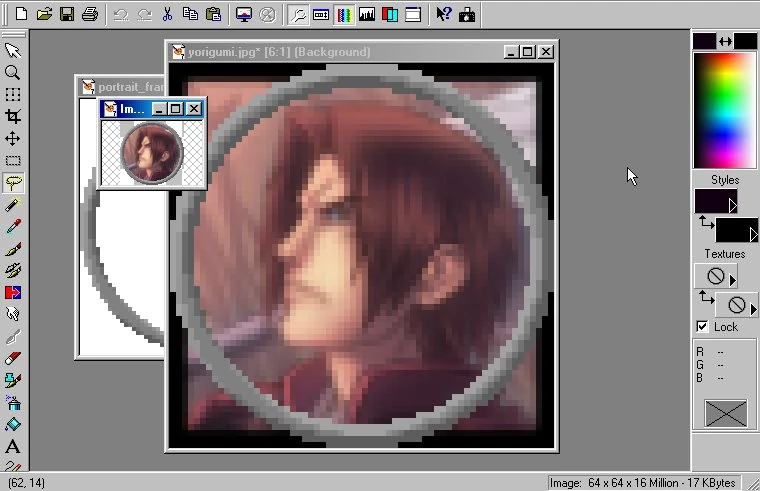Click the last icon in top toolbar
Screen dimensions: 760x491
[x=467, y=15]
